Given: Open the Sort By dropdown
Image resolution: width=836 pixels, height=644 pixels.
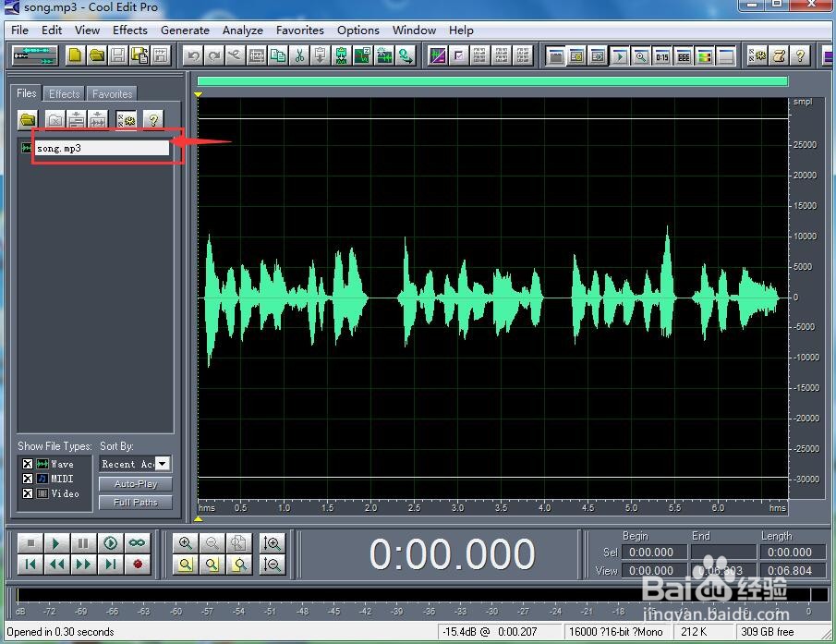Looking at the screenshot, I should (163, 463).
